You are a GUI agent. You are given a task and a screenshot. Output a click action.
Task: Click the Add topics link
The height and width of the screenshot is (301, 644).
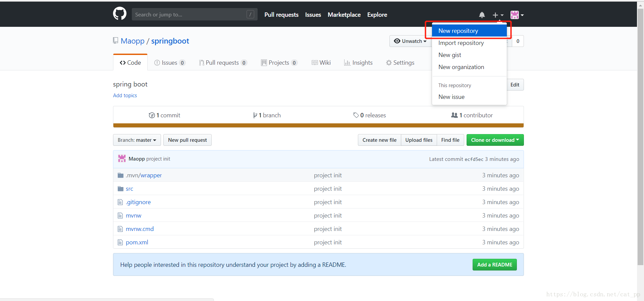125,96
